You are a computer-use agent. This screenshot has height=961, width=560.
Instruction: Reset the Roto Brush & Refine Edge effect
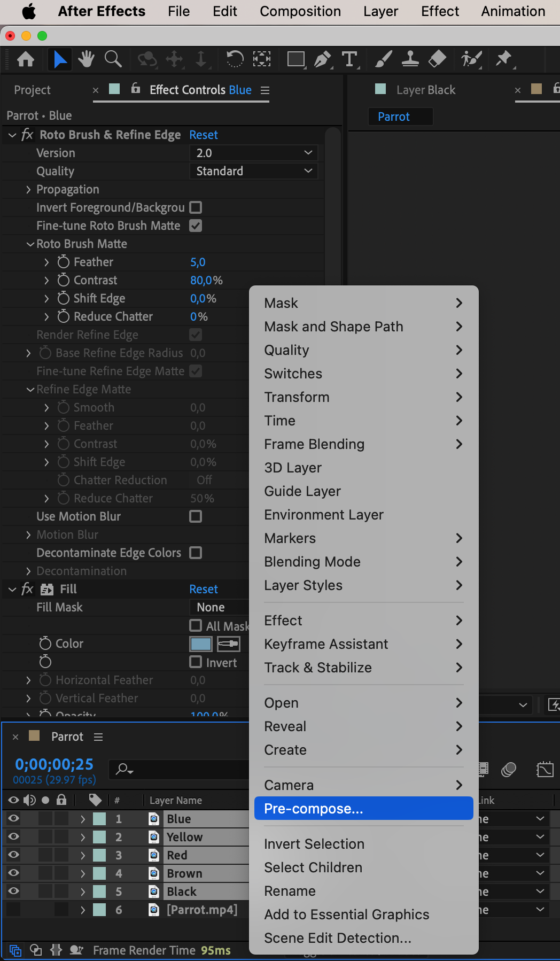pos(204,135)
